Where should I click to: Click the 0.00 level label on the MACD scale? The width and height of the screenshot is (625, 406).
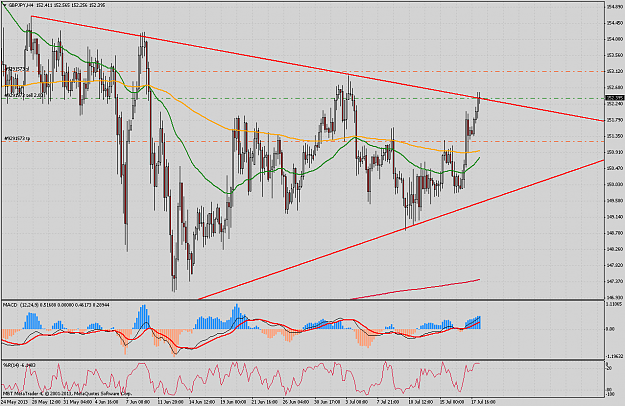tap(610, 329)
